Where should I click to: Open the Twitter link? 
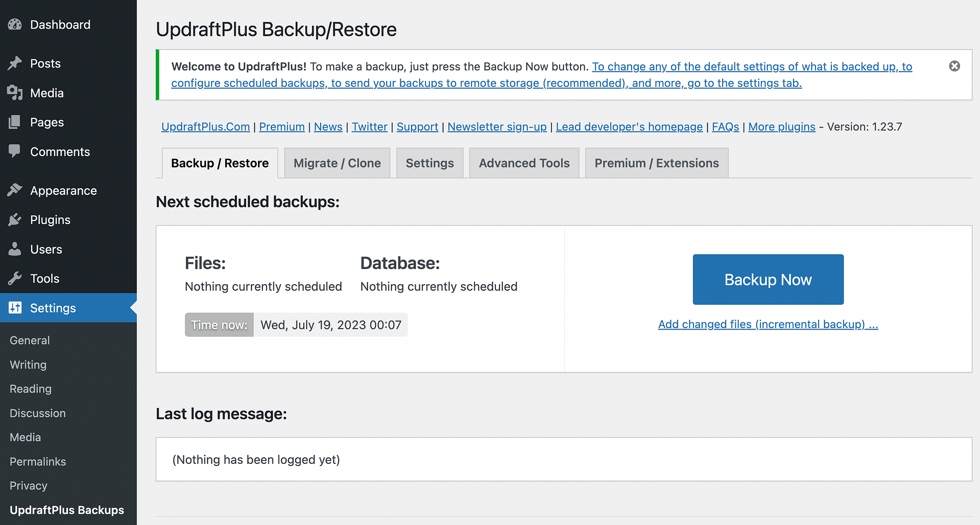point(370,127)
